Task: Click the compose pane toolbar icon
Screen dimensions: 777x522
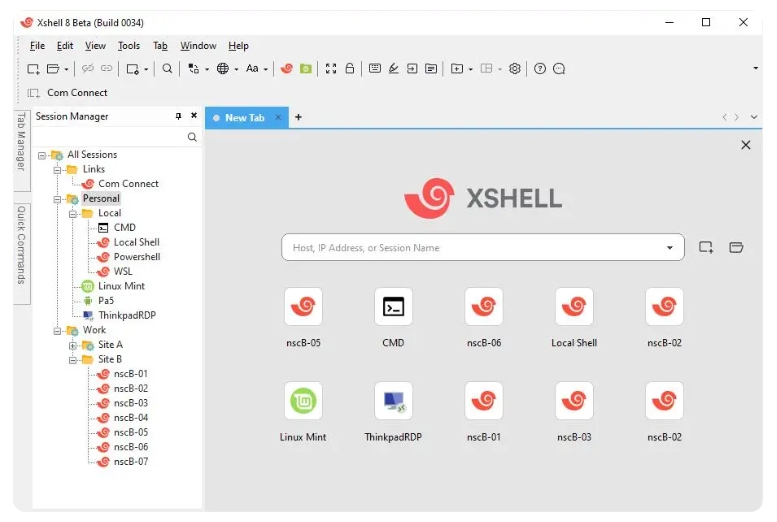Action: pos(431,68)
